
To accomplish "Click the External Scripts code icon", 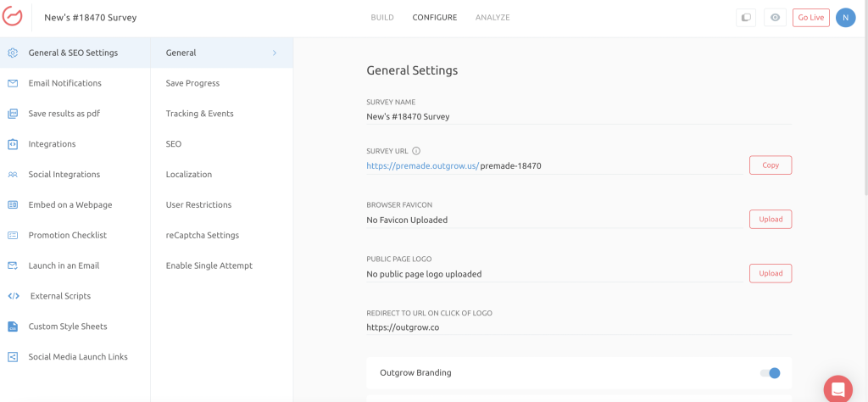I will [x=13, y=296].
